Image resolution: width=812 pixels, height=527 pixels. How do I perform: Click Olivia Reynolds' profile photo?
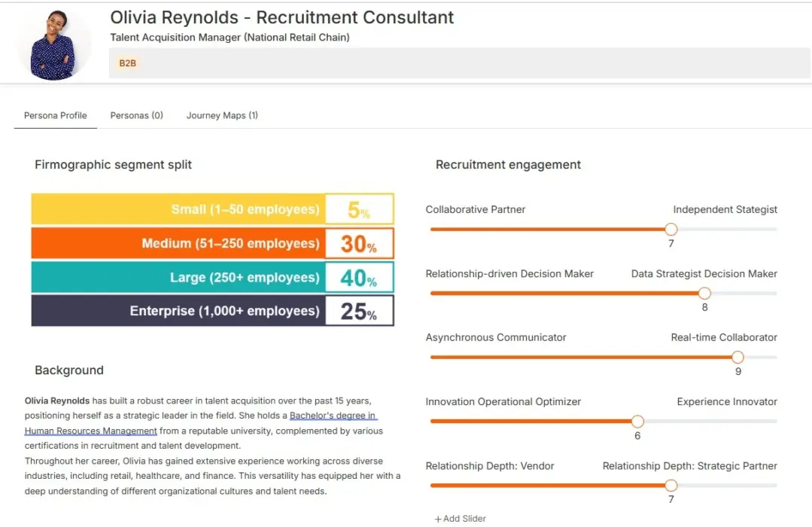tap(53, 43)
